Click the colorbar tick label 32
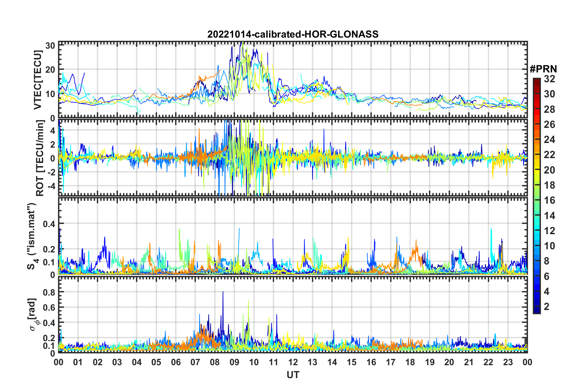Viewport: 586px width, 392px height. point(549,79)
